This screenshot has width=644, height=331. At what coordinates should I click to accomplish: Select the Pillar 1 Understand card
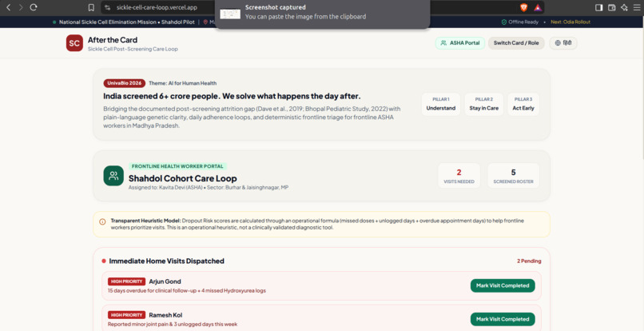click(441, 104)
